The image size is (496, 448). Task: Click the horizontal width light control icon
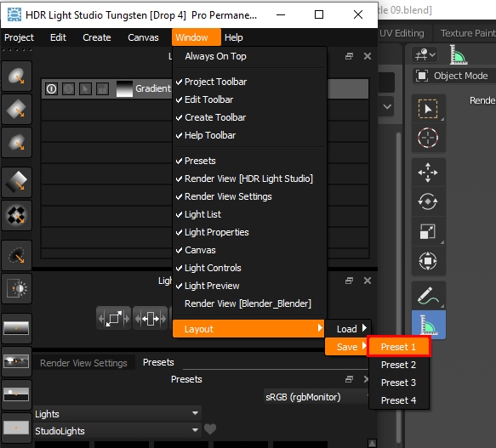(151, 319)
